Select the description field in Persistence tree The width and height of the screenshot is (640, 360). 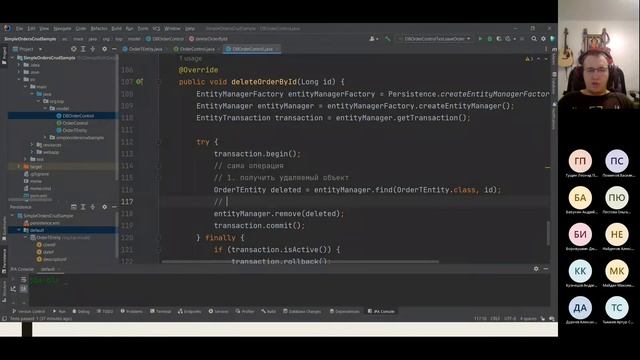pyautogui.click(x=51, y=259)
